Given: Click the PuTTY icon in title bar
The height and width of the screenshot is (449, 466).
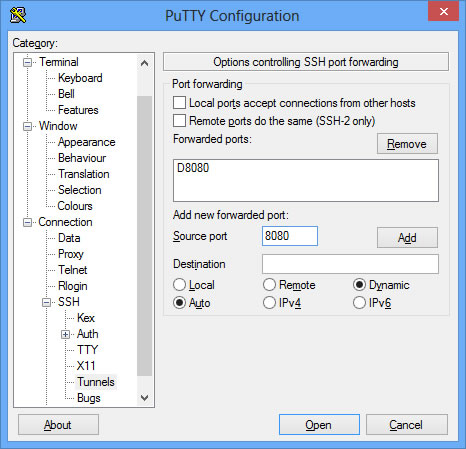Looking at the screenshot, I should pos(18,15).
